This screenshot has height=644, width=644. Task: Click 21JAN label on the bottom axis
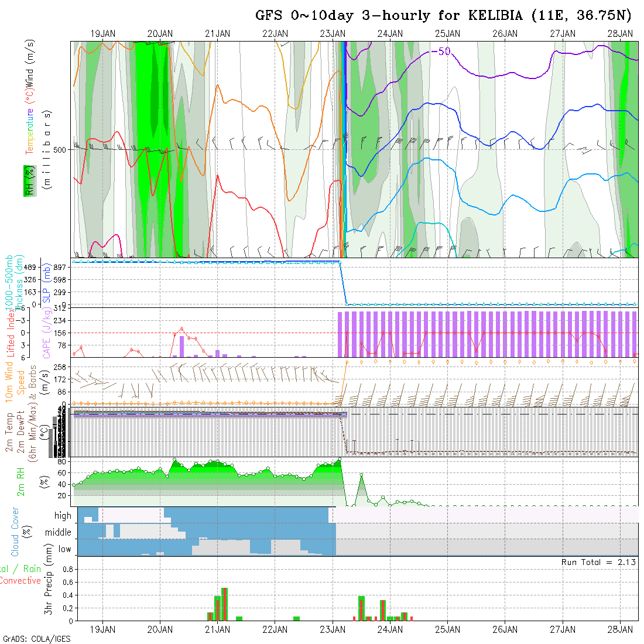point(218,629)
